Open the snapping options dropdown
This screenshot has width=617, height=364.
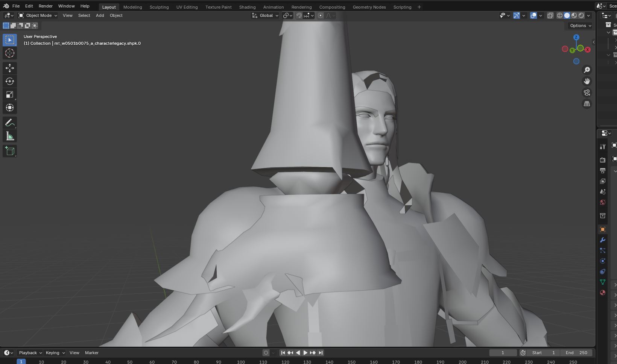pyautogui.click(x=309, y=15)
